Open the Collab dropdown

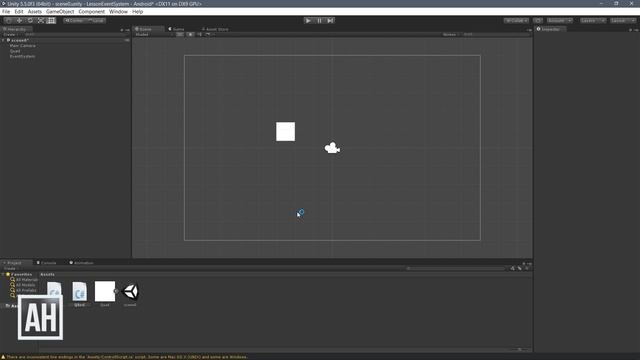click(516, 20)
